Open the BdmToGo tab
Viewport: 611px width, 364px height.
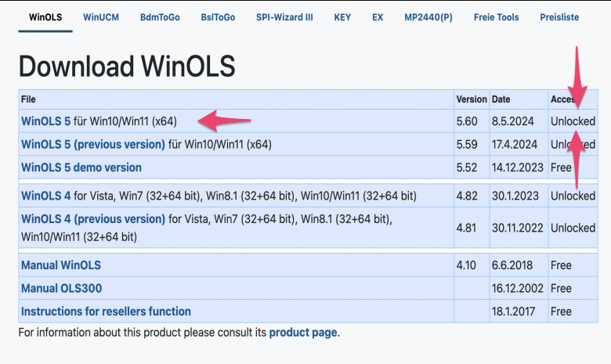click(160, 17)
